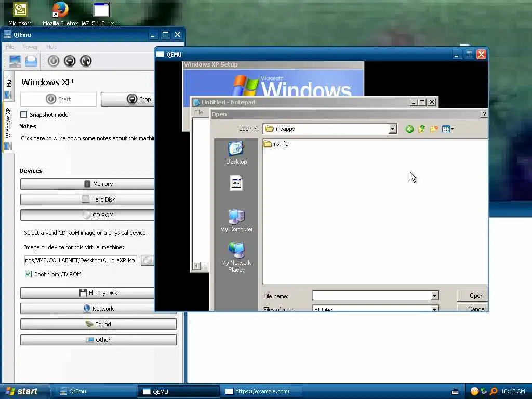
Task: Click Notepad horizontal scrollbar left arrow
Action: coord(197,265)
